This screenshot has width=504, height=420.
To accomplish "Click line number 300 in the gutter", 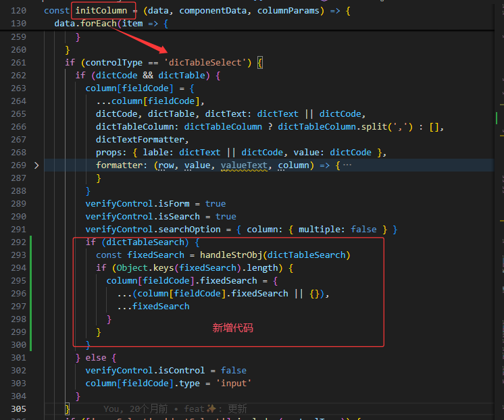I will 18,345.
